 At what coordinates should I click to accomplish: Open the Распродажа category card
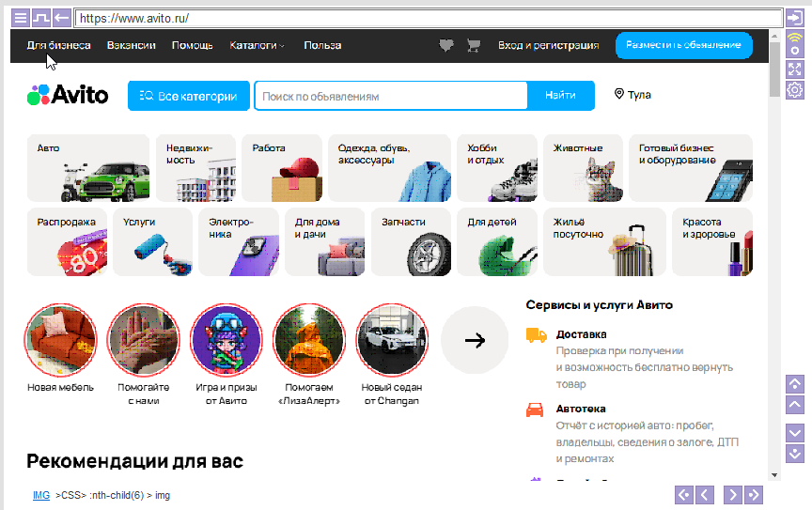pos(67,241)
